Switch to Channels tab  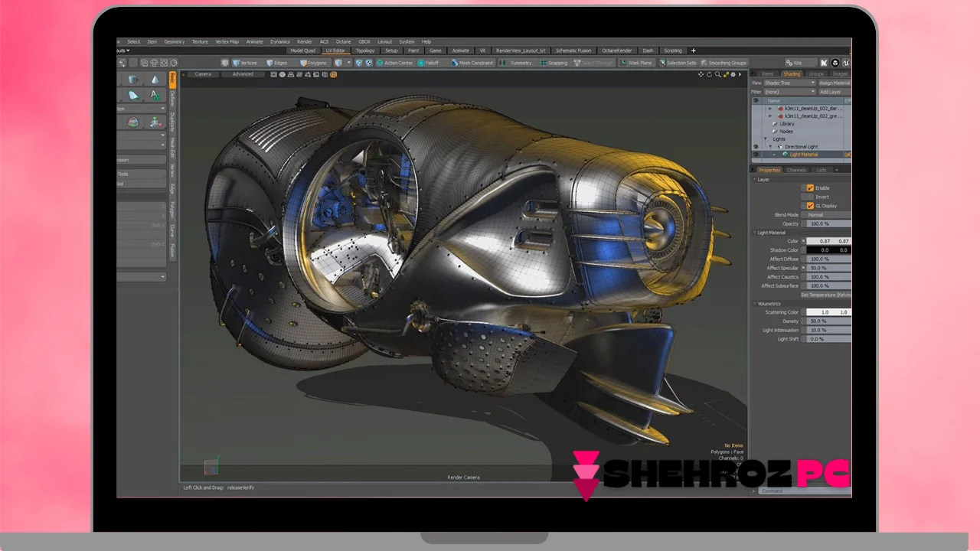(796, 170)
